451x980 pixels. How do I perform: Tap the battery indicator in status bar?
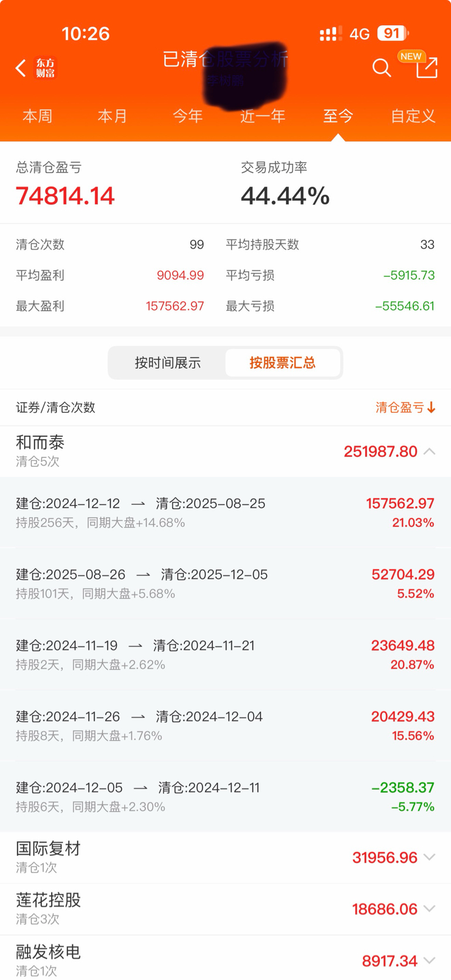point(392,33)
